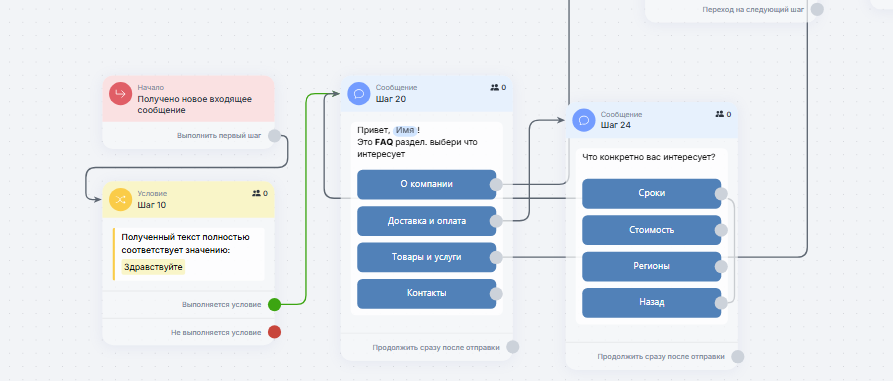This screenshot has height=381, width=893.
Task: Click the label Переход на следующий шаг
Action: click(x=753, y=10)
